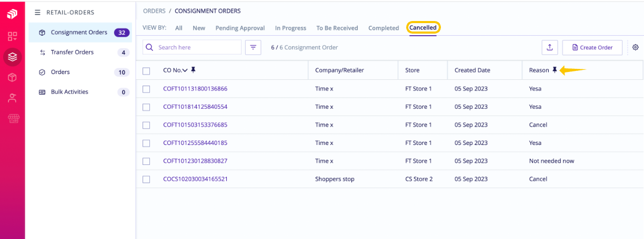
Task: Click the app logo in the sidebar
Action: 12,15
